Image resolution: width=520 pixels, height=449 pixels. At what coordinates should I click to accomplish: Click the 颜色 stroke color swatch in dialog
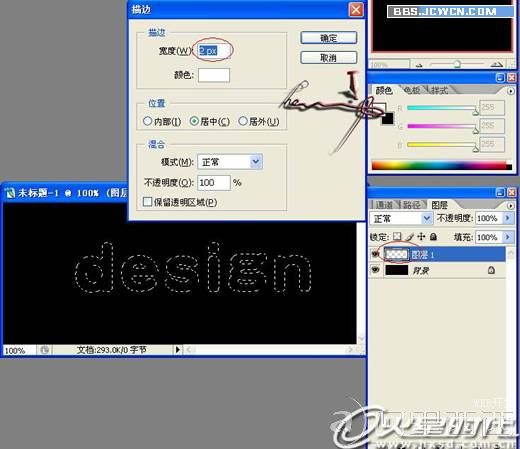pos(214,75)
